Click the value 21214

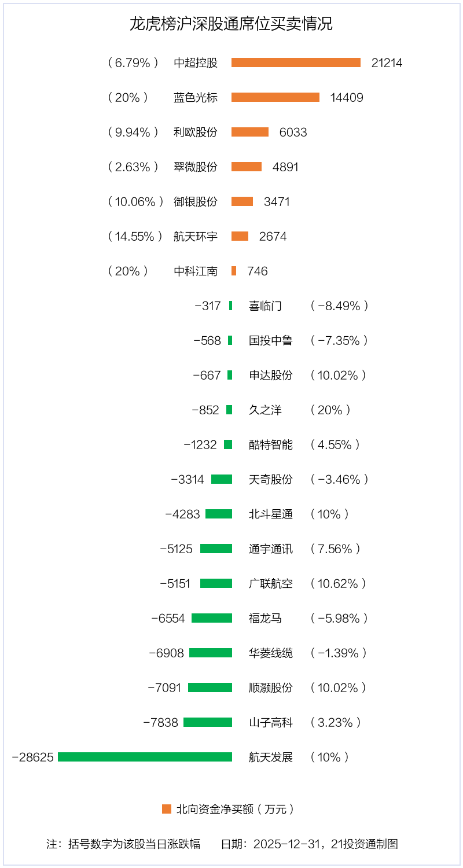(x=387, y=62)
